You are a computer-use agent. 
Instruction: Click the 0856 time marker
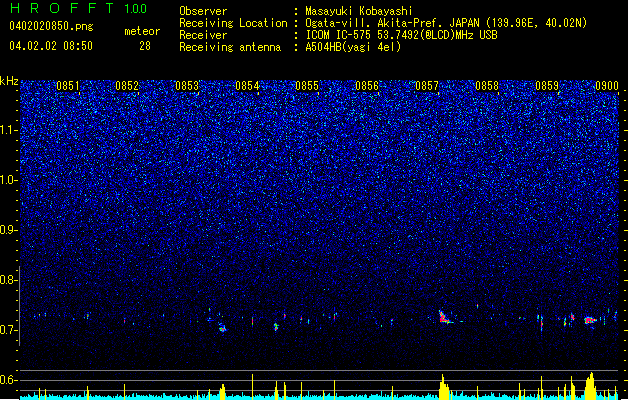[x=367, y=86]
